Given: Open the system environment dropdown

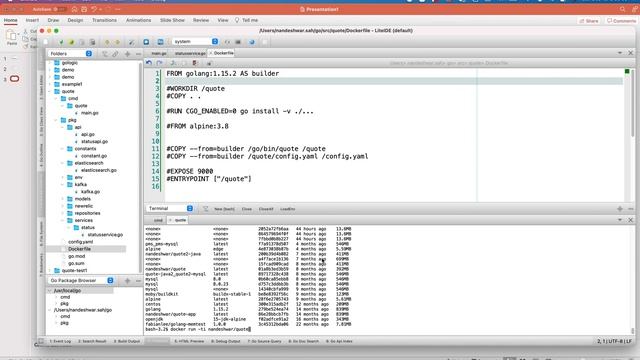Looking at the screenshot, I should coord(195,41).
